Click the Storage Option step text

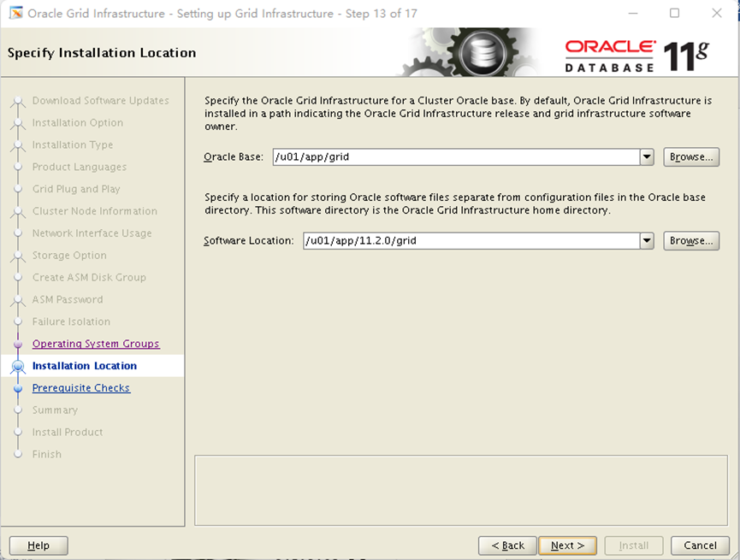tap(69, 256)
